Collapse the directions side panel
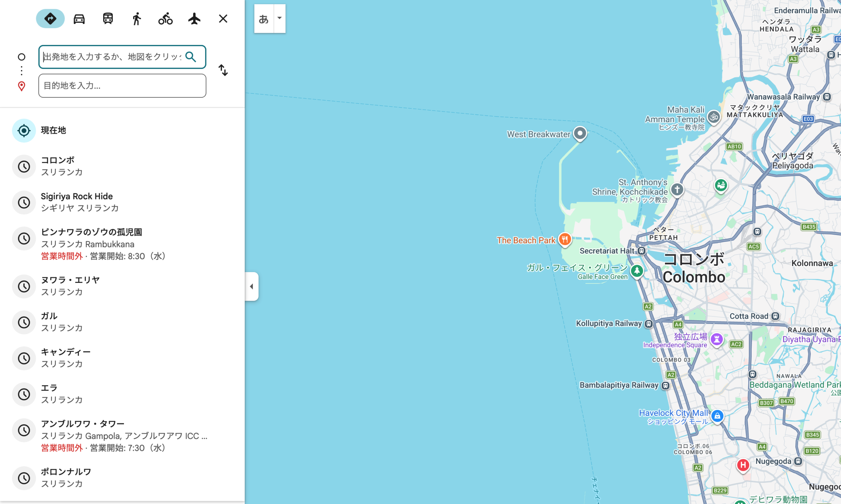Image resolution: width=841 pixels, height=504 pixels. pyautogui.click(x=252, y=286)
